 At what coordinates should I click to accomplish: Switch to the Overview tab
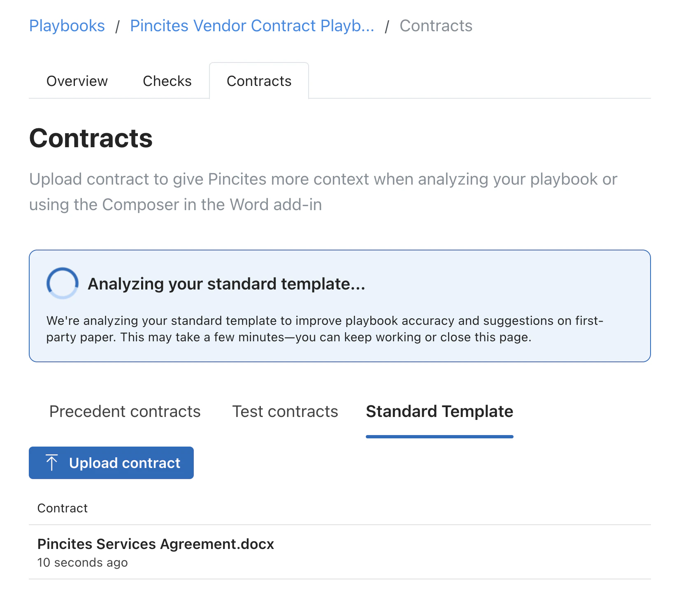(77, 81)
